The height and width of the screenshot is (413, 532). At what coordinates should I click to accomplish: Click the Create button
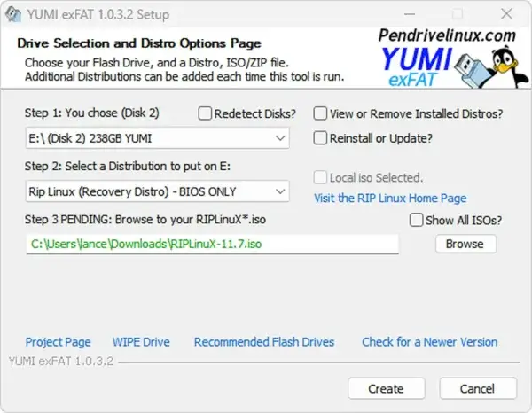point(386,388)
